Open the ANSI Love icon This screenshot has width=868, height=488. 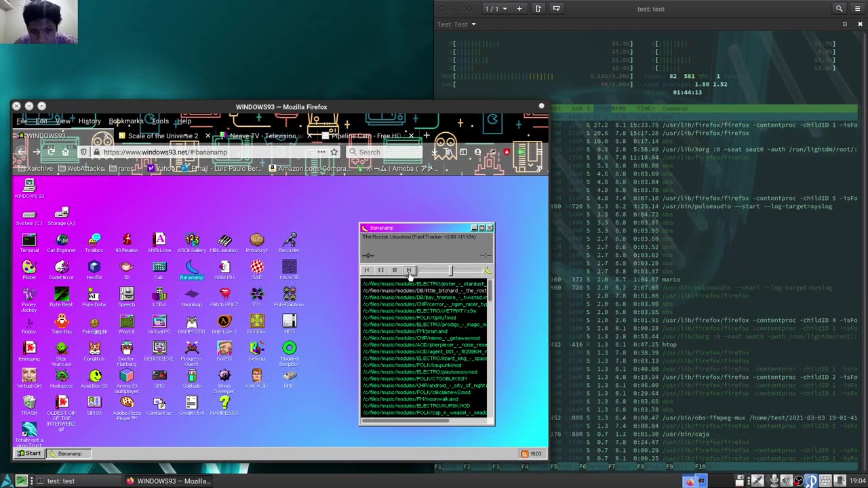coord(159,243)
